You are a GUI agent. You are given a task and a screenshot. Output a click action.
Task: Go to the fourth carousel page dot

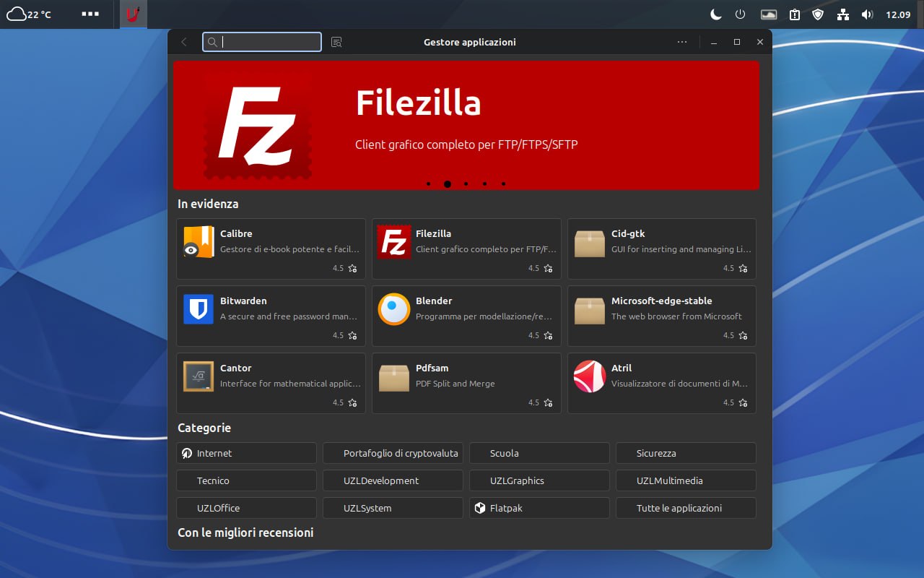[485, 184]
